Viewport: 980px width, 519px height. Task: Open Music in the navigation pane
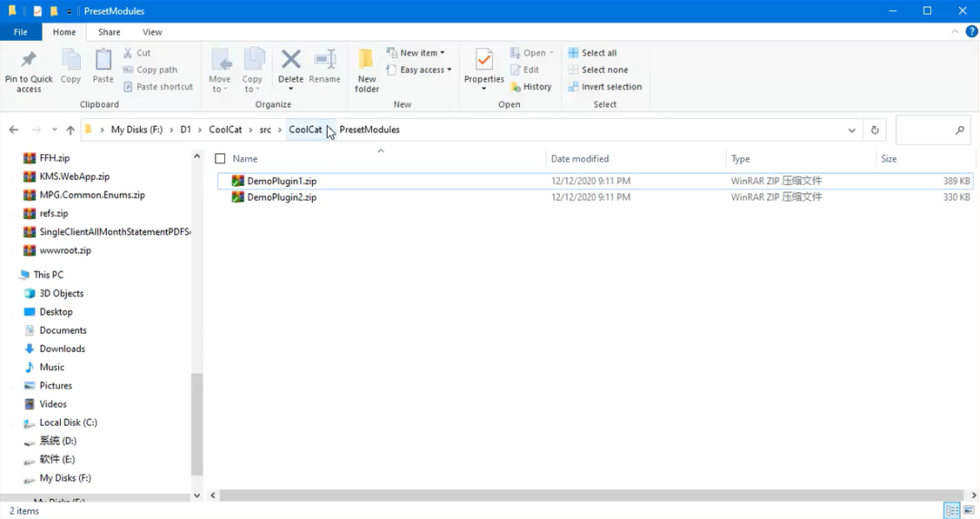pos(52,367)
